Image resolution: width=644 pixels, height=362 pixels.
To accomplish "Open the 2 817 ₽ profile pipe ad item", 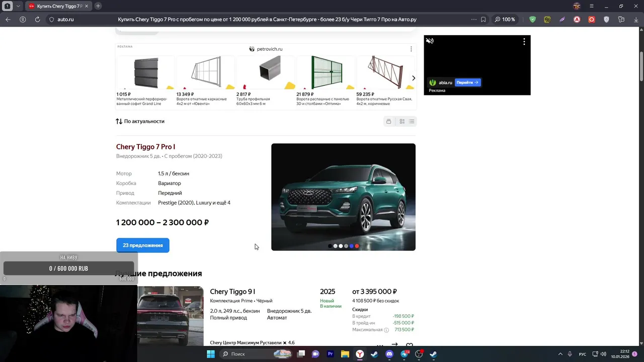I will (265, 80).
